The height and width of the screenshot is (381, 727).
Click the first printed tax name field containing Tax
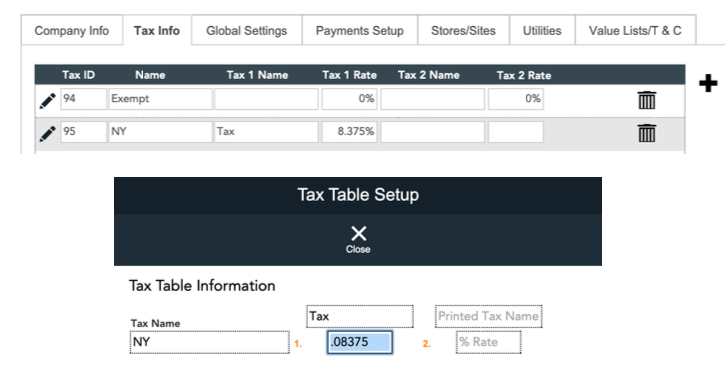[x=360, y=317]
